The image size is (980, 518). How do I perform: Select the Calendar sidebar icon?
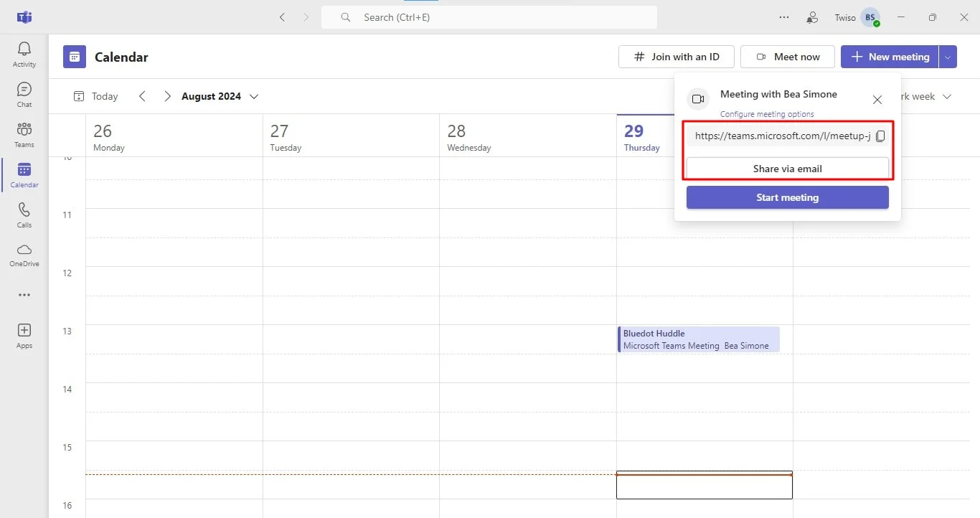click(24, 175)
